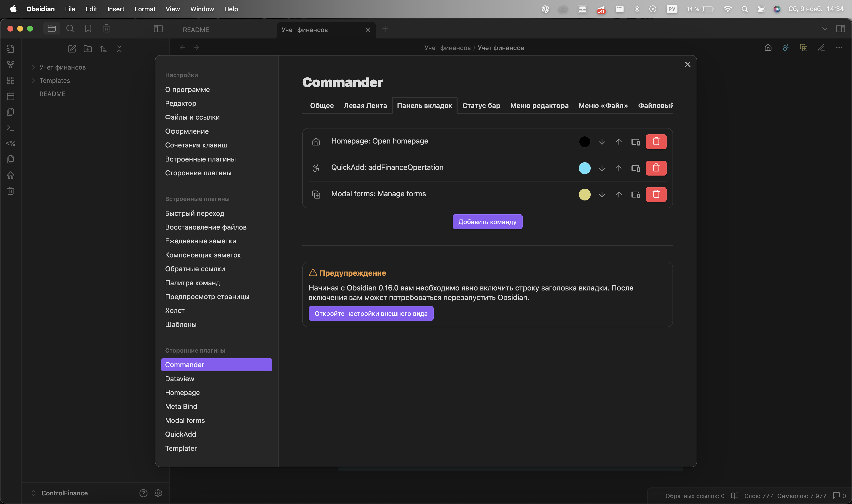852x504 pixels.
Task: Click the bookmarks icon in sidebar header
Action: point(88,29)
